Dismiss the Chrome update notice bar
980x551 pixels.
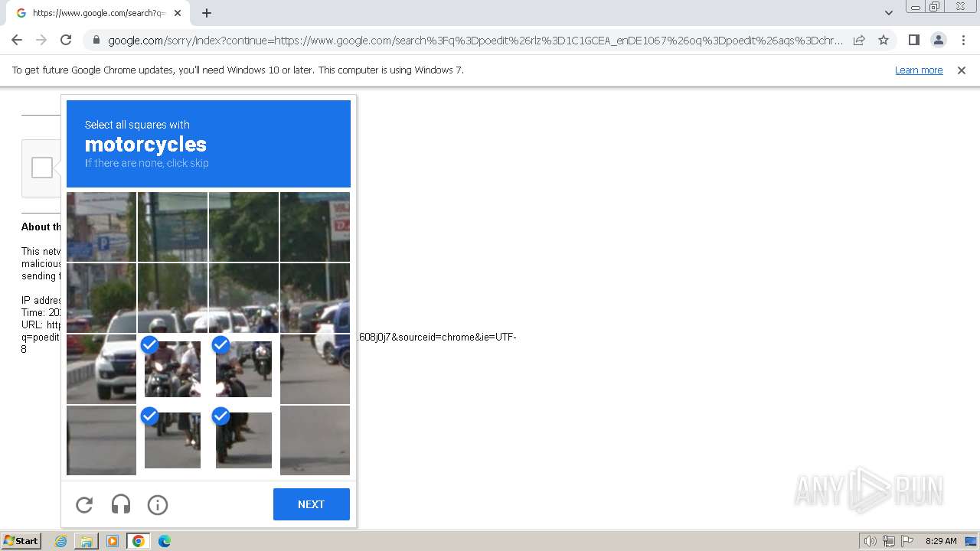click(x=962, y=70)
